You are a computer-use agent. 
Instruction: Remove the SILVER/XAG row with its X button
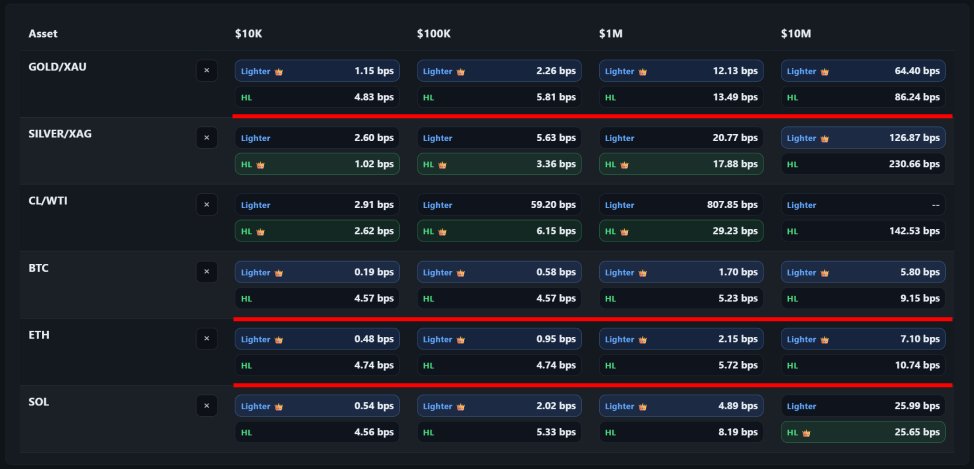[207, 138]
